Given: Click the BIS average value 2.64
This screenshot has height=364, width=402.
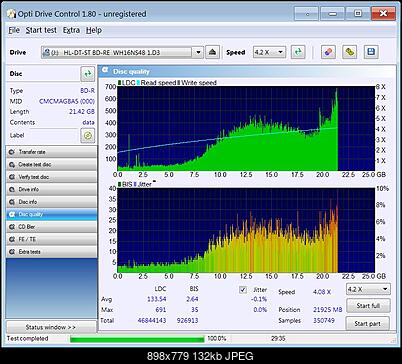Looking at the screenshot, I should pos(192,299).
